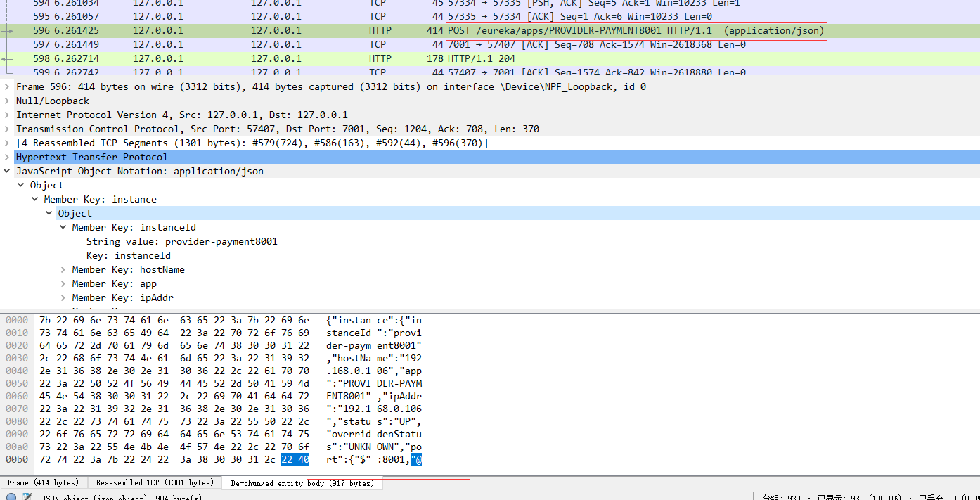
Task: Click TCP protocol cell of packet 597
Action: [378, 44]
